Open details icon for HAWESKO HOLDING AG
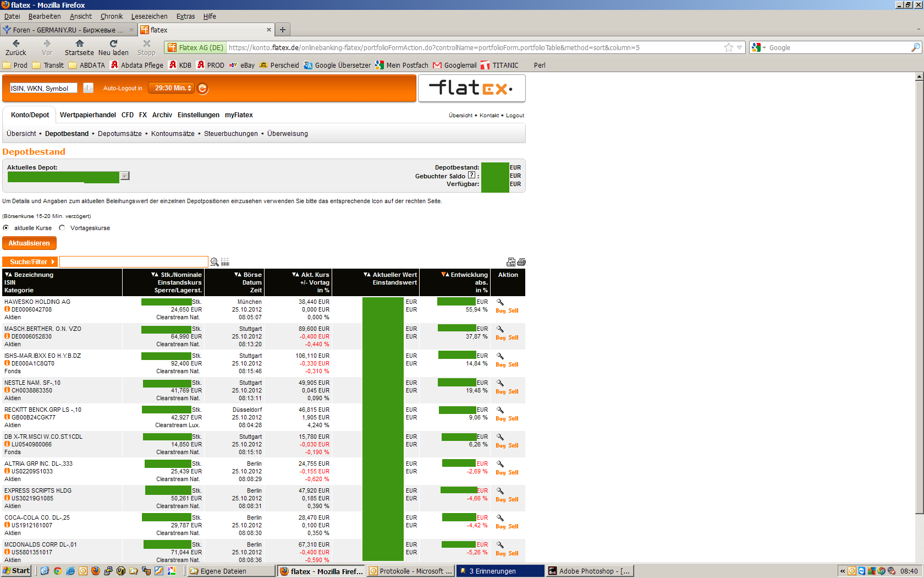 pyautogui.click(x=501, y=302)
